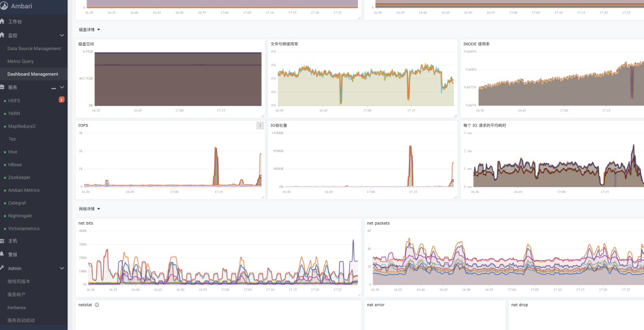The width and height of the screenshot is (644, 330).
Task: Click the net bits panel title
Action: (x=86, y=223)
